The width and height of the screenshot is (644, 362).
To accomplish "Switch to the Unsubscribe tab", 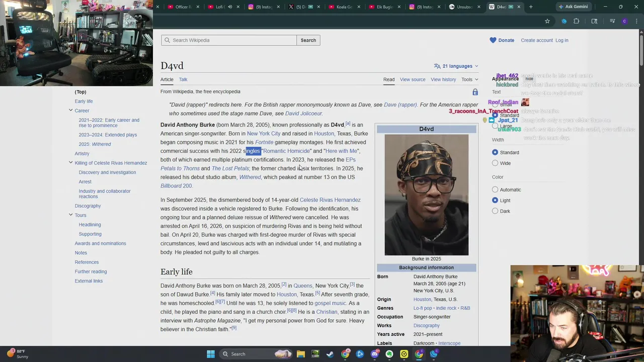I will pos(464,7).
